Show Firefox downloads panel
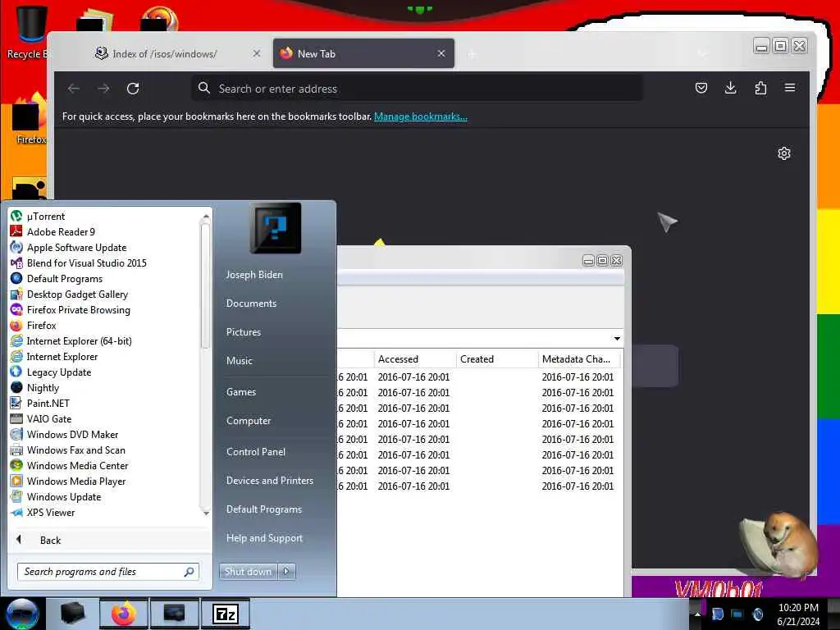Image resolution: width=840 pixels, height=630 pixels. click(730, 88)
